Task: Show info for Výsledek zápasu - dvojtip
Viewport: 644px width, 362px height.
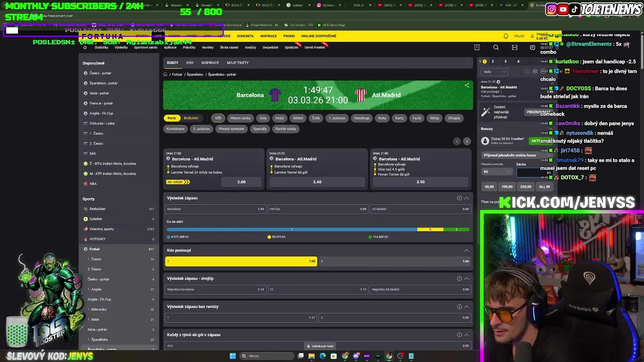Action: pos(459,279)
